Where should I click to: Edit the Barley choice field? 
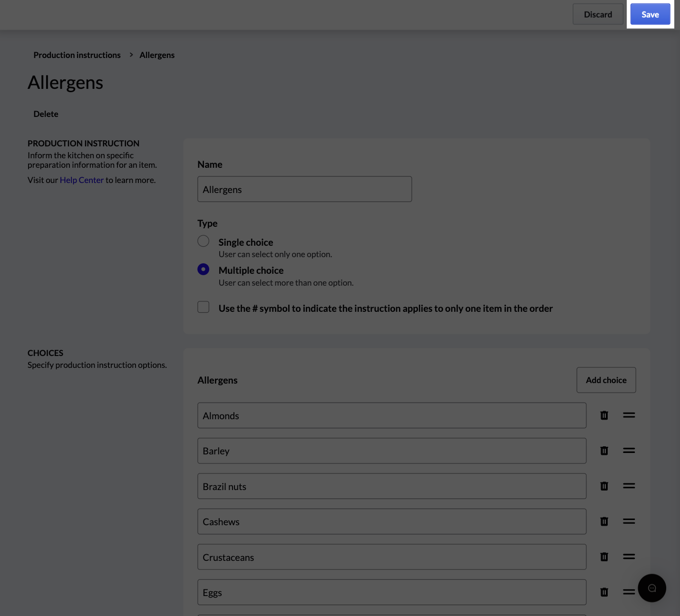pyautogui.click(x=392, y=451)
